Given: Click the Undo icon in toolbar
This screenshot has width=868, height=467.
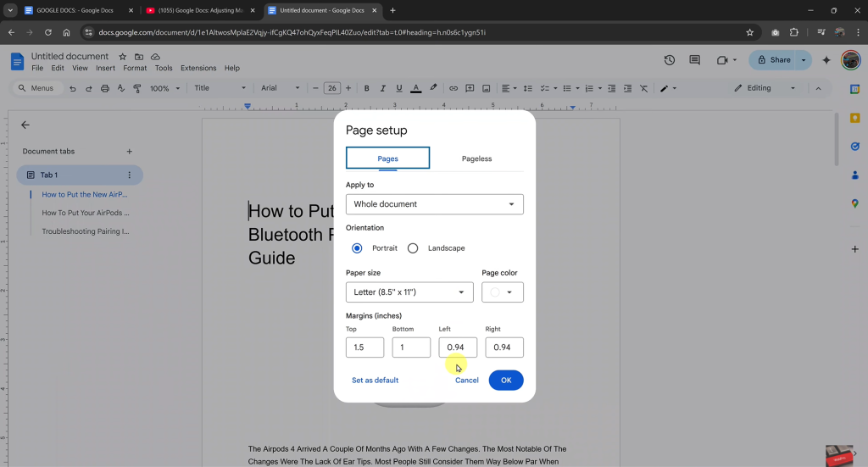Looking at the screenshot, I should pos(73,88).
